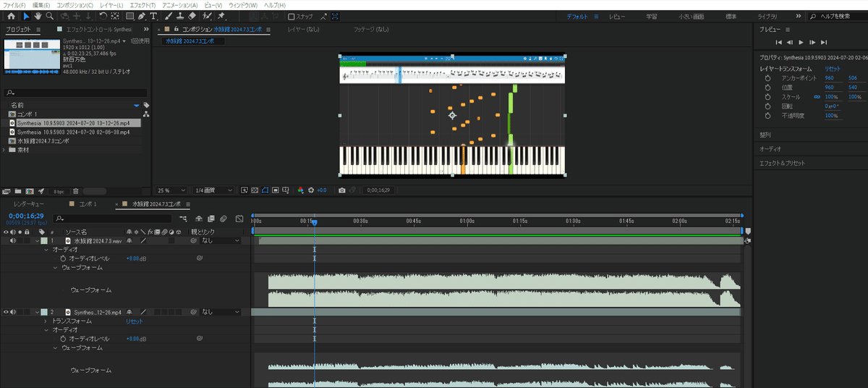Viewport: 868px width, 388px height.
Task: Select the Type (T) tool
Action: point(154,15)
